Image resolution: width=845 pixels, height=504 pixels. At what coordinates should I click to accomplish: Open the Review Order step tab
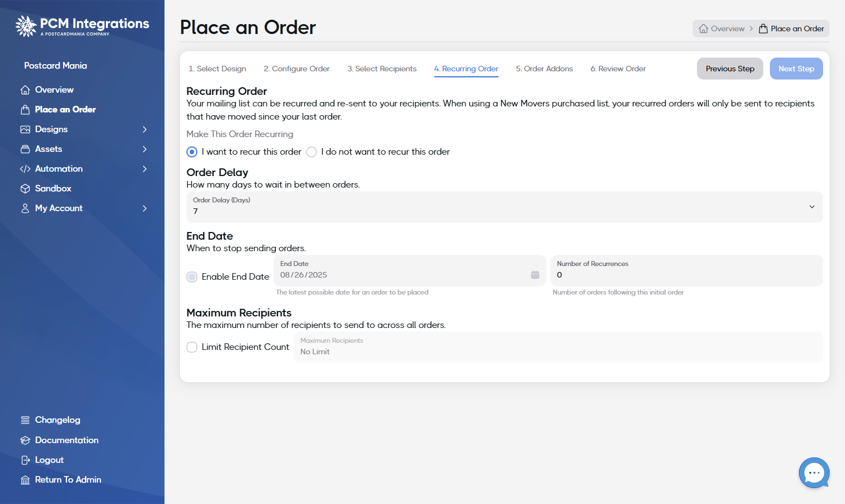[618, 69]
